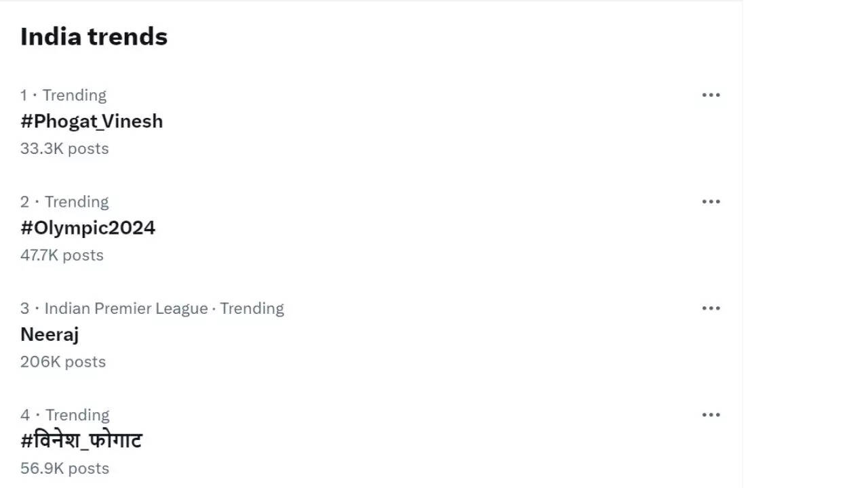Open the #Olympic2024 hashtag
The width and height of the screenshot is (868, 488).
(88, 228)
